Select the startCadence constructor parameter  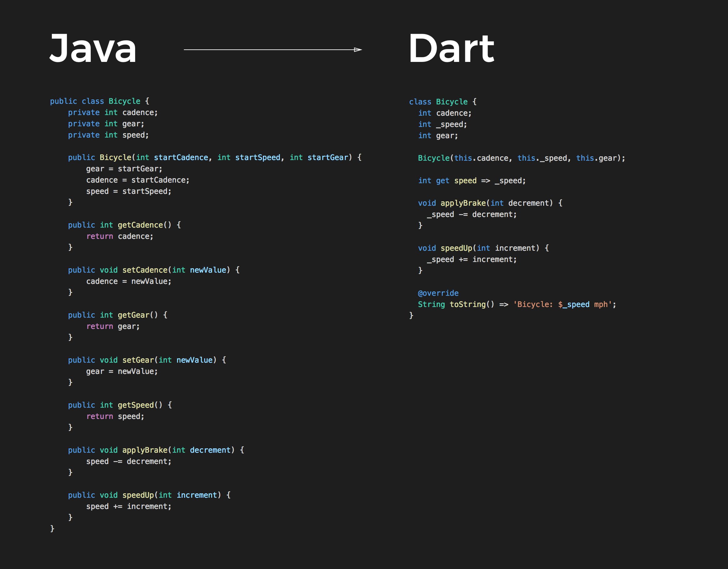click(182, 157)
